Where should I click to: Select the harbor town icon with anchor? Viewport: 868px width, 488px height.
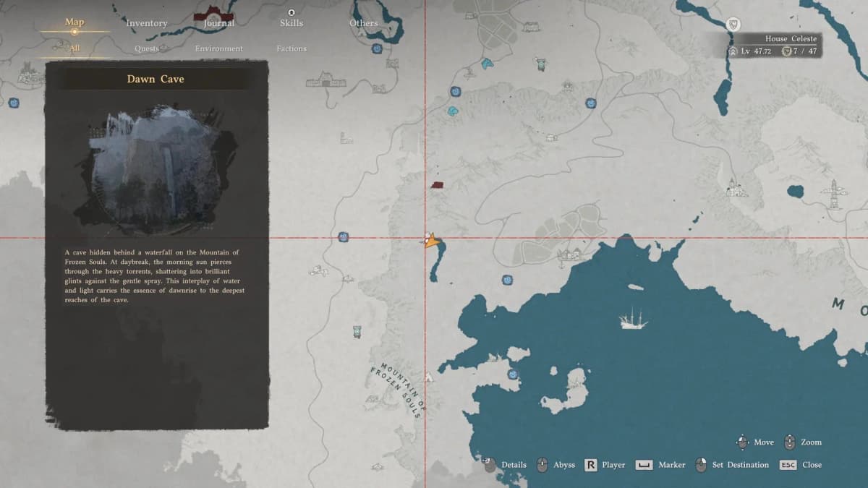tap(571, 254)
